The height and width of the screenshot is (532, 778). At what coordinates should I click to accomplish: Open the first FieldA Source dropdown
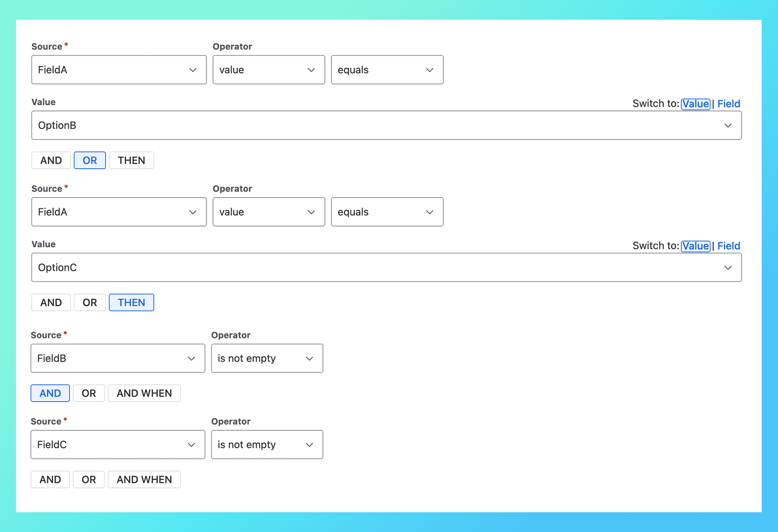[119, 70]
